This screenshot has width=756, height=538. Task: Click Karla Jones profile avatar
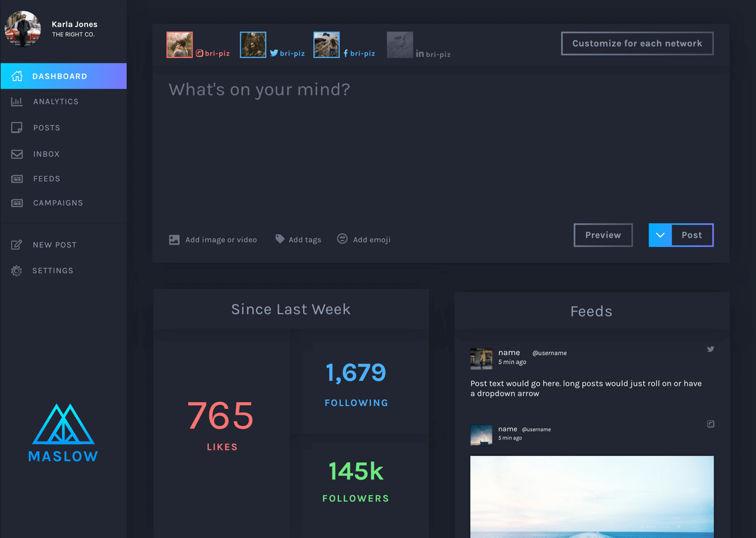pyautogui.click(x=23, y=28)
